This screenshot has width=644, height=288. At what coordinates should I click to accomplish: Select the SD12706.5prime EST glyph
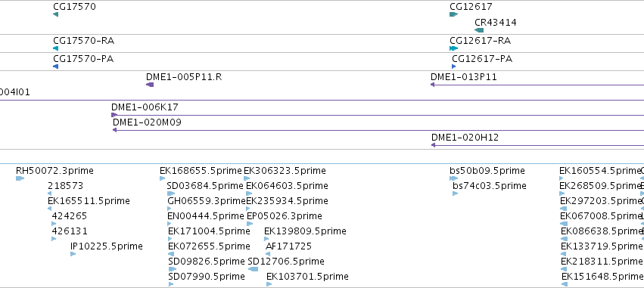253,269
